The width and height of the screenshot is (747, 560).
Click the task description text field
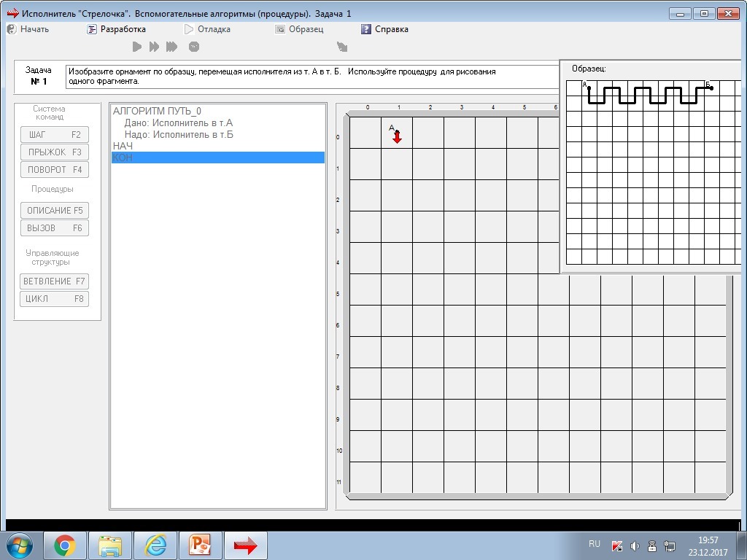pyautogui.click(x=312, y=77)
